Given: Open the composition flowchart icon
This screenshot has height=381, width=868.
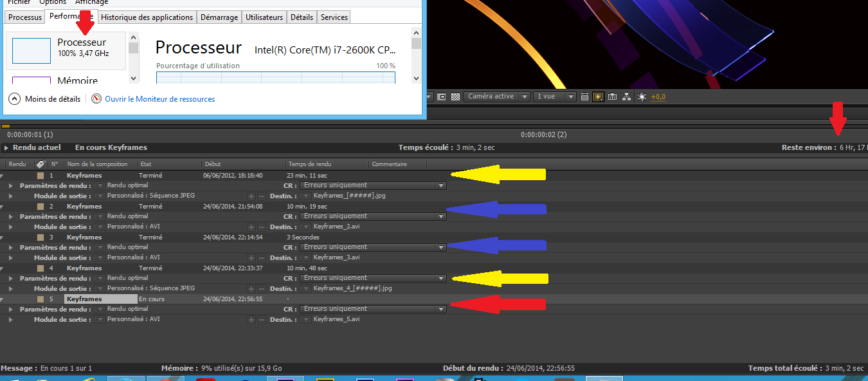Looking at the screenshot, I should click(627, 97).
